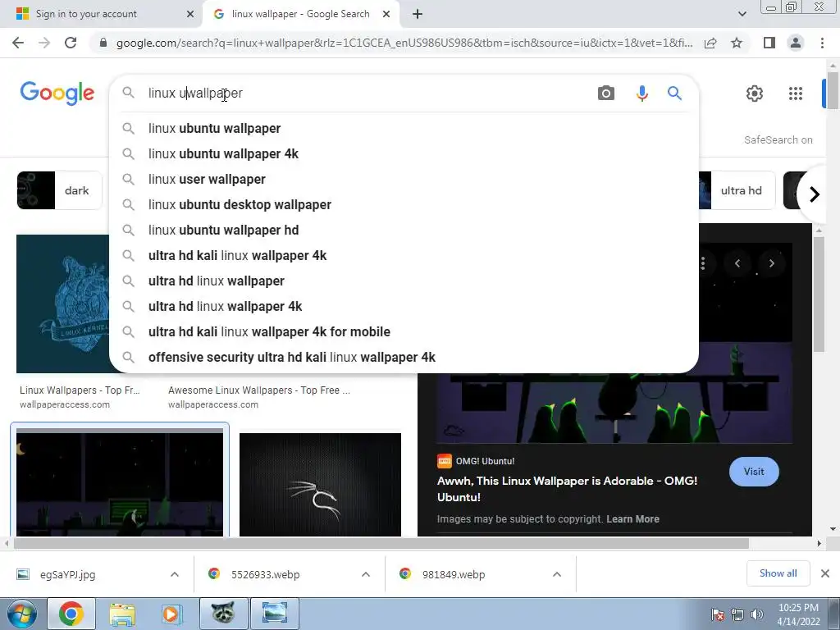
Task: Open Google quick settings gear
Action: click(x=755, y=94)
